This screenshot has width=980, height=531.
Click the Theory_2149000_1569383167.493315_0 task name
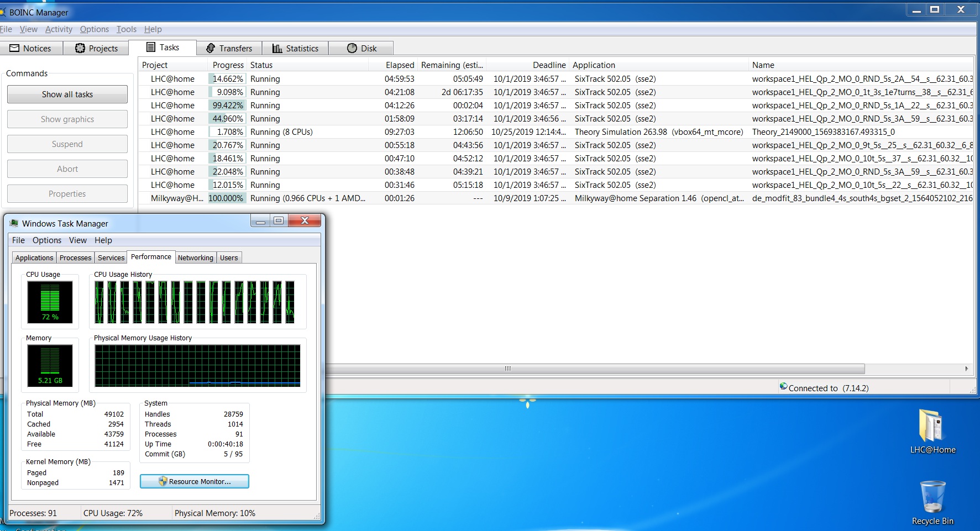[x=823, y=132]
